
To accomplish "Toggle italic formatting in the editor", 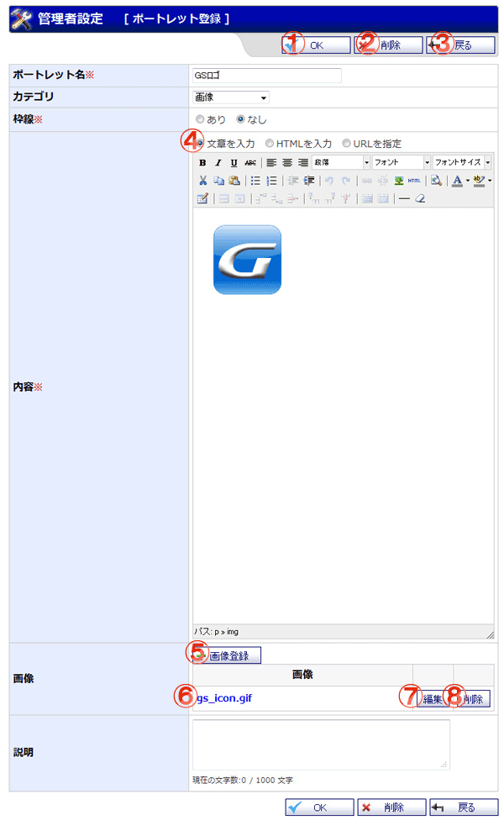I will [x=218, y=163].
